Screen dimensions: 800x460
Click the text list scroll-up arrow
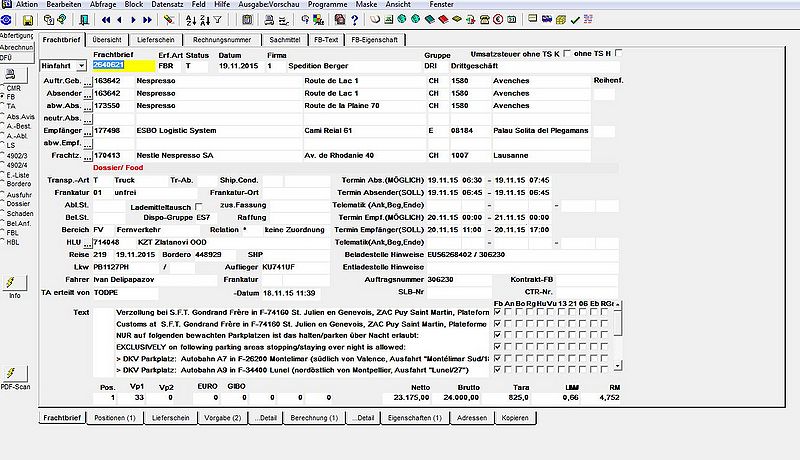pos(618,304)
